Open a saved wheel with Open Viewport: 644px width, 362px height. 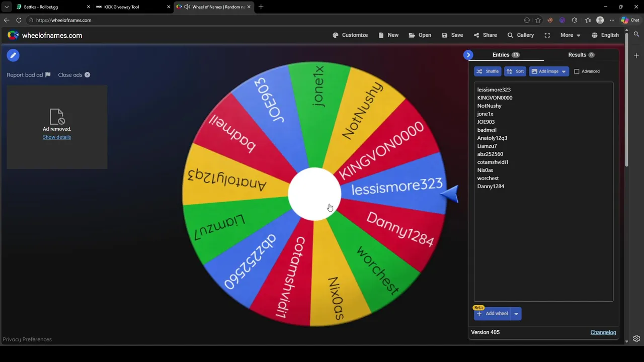pyautogui.click(x=420, y=35)
